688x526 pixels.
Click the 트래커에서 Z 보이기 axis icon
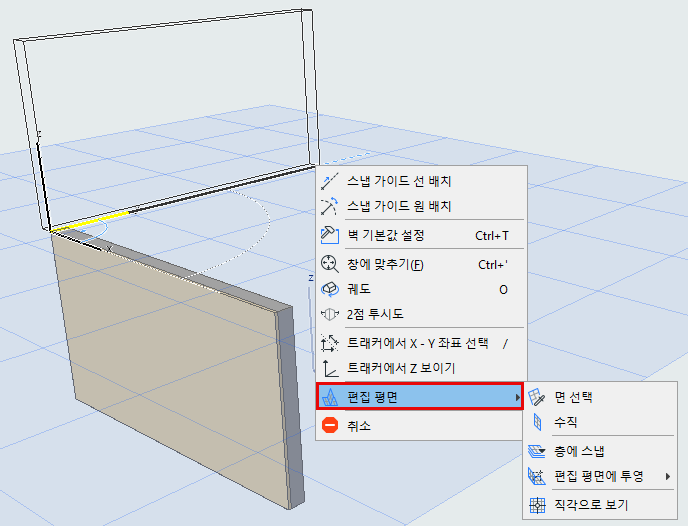(330, 368)
